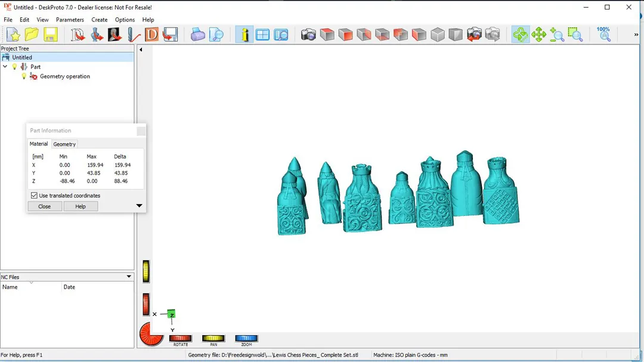The image size is (644, 362).
Task: Click the 100% zoom all icon
Action: 603,35
